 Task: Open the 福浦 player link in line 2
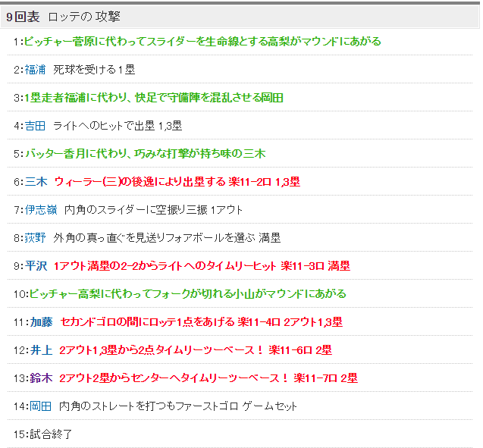coord(35,70)
